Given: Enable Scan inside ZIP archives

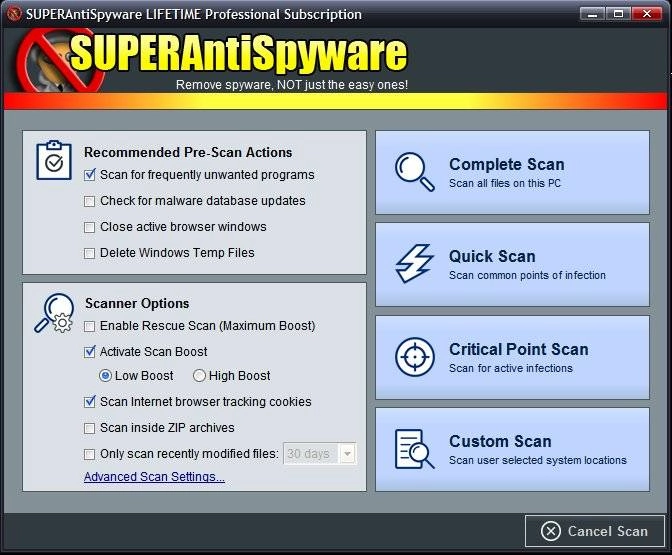Looking at the screenshot, I should (90, 428).
